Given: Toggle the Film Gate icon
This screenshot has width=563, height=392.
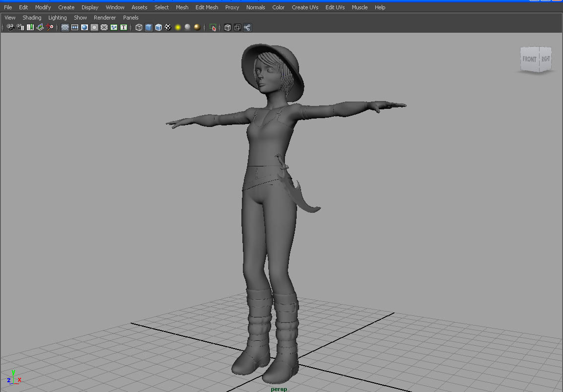Looking at the screenshot, I should click(x=75, y=28).
